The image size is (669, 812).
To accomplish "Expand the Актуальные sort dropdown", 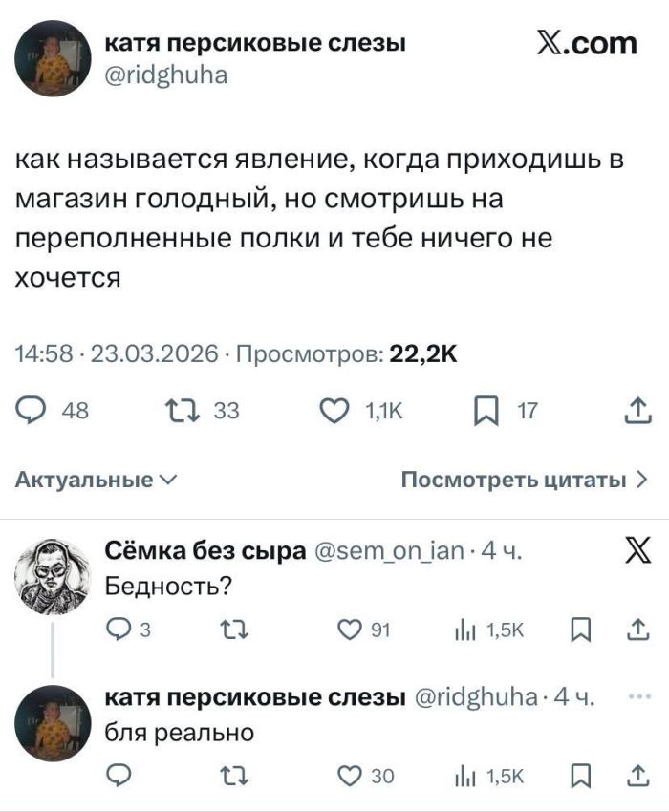I will (96, 480).
